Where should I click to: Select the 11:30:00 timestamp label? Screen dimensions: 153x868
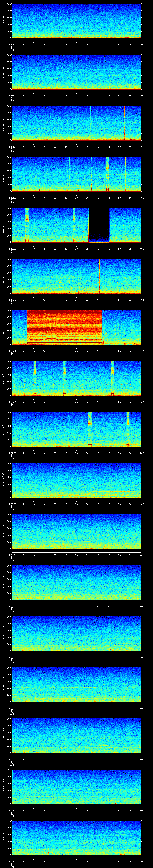click(x=12, y=862)
